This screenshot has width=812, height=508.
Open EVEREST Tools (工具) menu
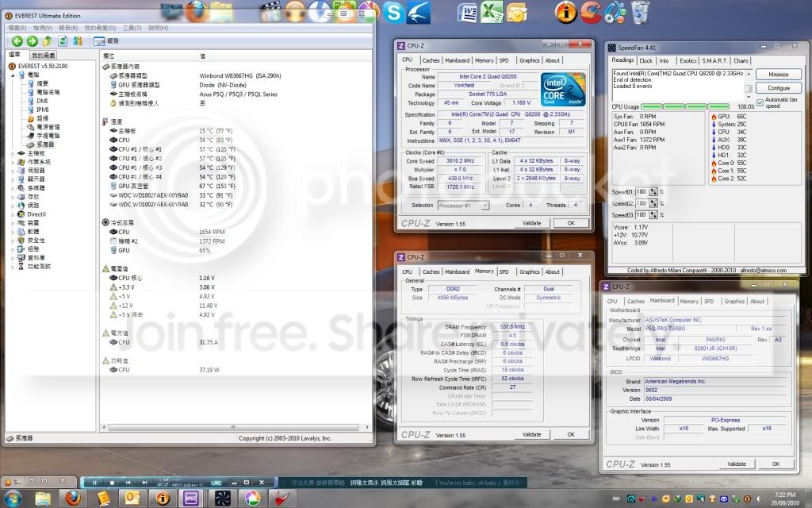tap(132, 28)
